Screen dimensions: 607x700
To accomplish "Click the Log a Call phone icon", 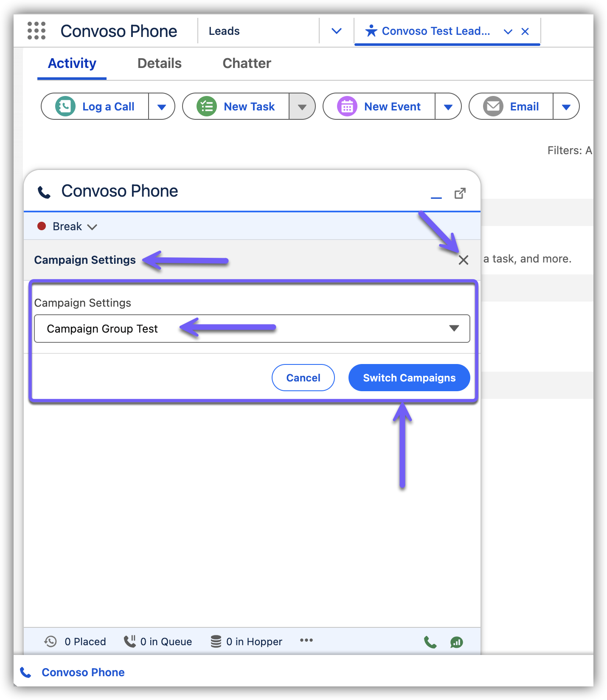I will (65, 106).
